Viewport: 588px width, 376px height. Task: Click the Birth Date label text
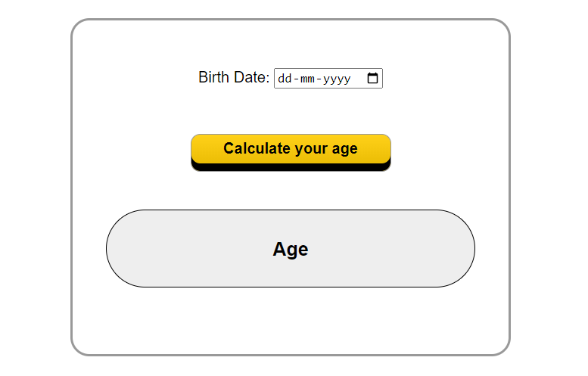(x=234, y=78)
